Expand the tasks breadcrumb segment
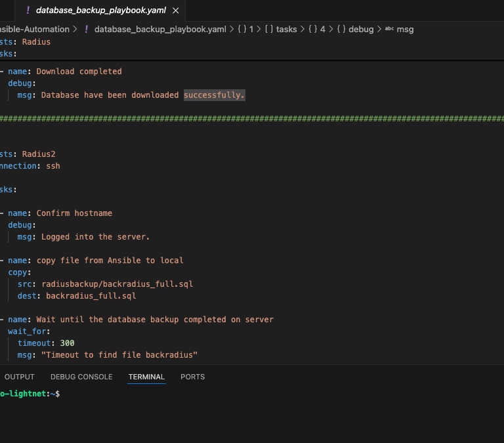504x443 pixels. (286, 29)
